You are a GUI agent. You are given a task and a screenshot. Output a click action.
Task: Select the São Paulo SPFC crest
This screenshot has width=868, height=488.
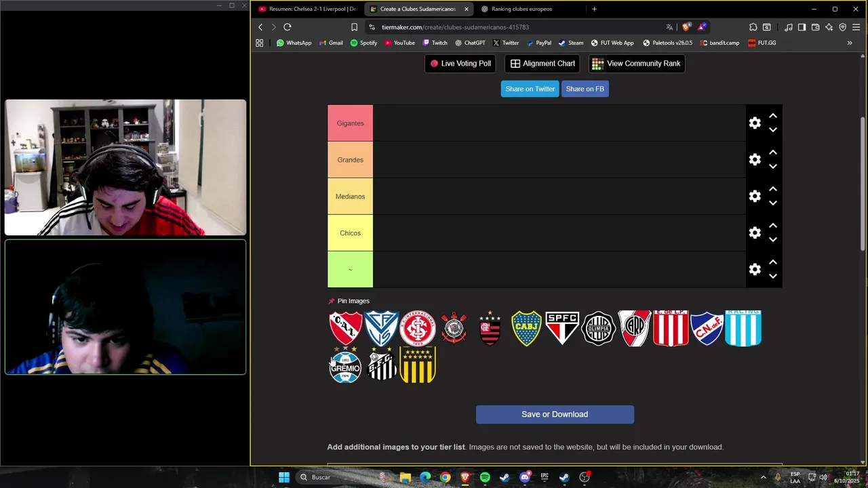562,328
